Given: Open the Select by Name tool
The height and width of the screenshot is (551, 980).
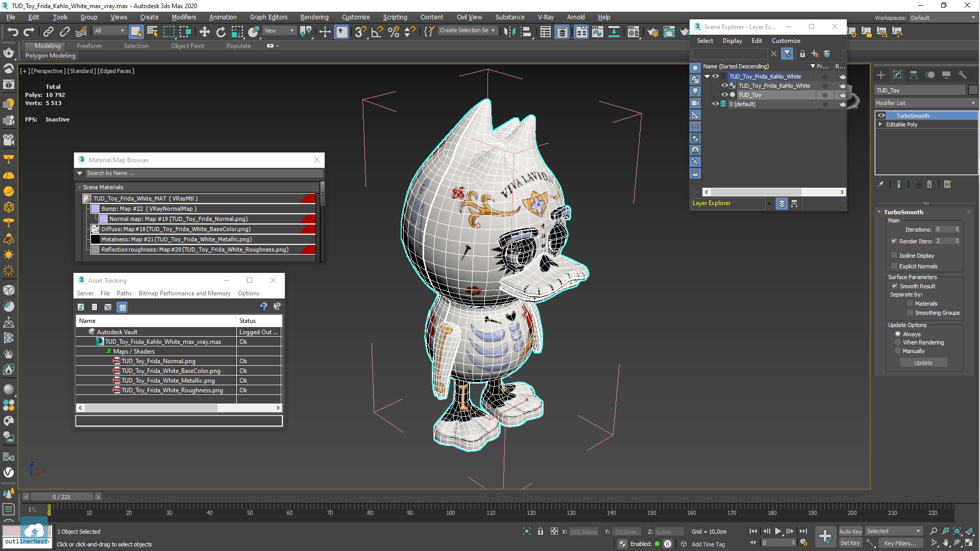Looking at the screenshot, I should 152,32.
